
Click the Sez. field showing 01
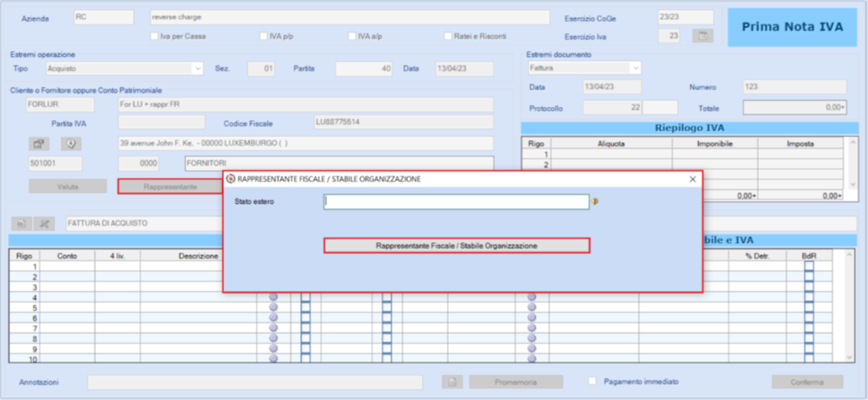261,69
